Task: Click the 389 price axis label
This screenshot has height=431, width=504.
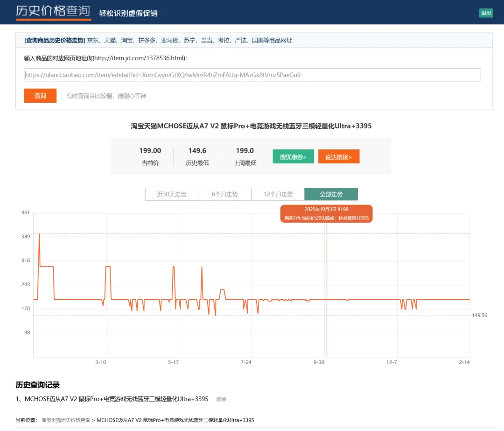Action: coord(25,236)
